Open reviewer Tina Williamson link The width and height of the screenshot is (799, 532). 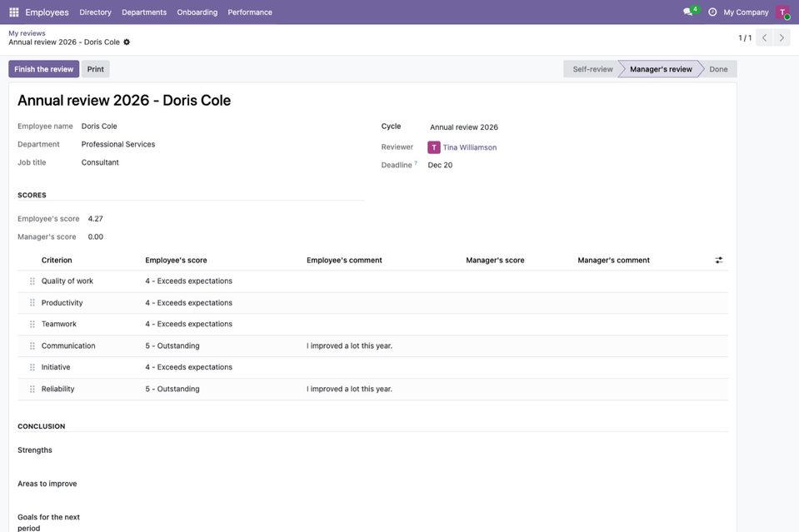[x=469, y=147]
